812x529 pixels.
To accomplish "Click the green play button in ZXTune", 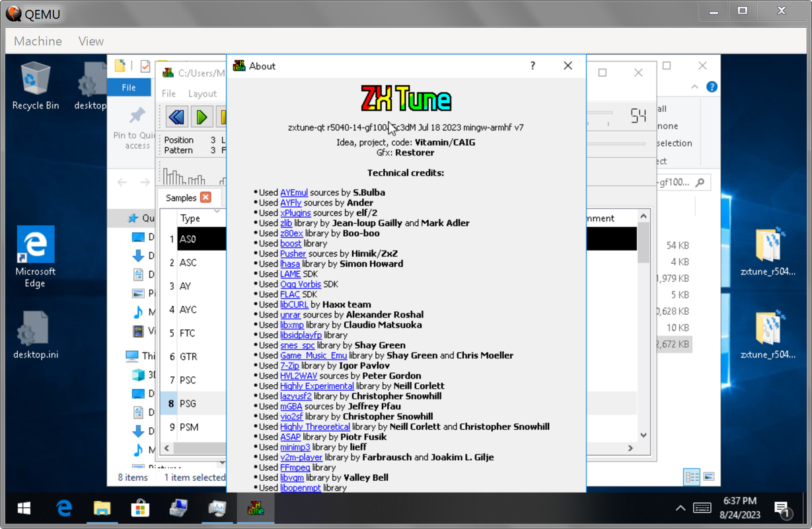I will pyautogui.click(x=202, y=117).
